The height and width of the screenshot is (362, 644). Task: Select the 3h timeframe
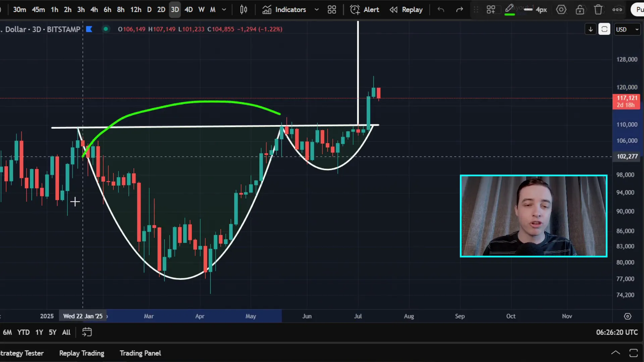click(81, 10)
